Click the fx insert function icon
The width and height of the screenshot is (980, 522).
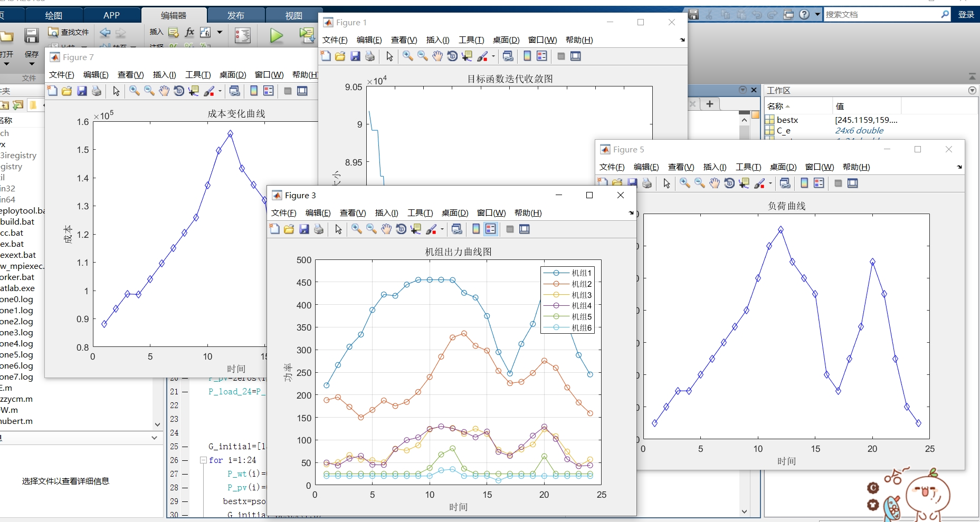[x=189, y=32]
